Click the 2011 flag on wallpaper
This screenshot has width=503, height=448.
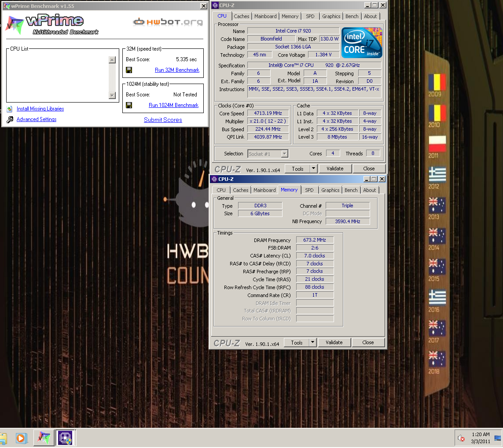(x=437, y=143)
